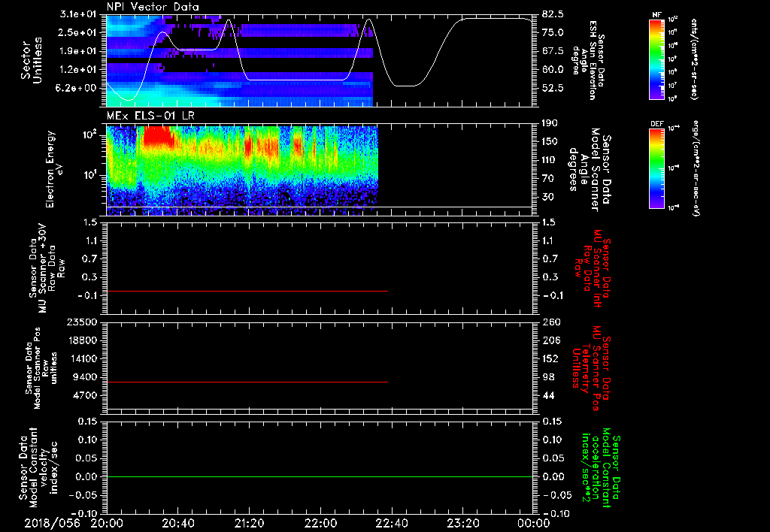
Task: Click the DEF color scale bar
Action: point(657,168)
